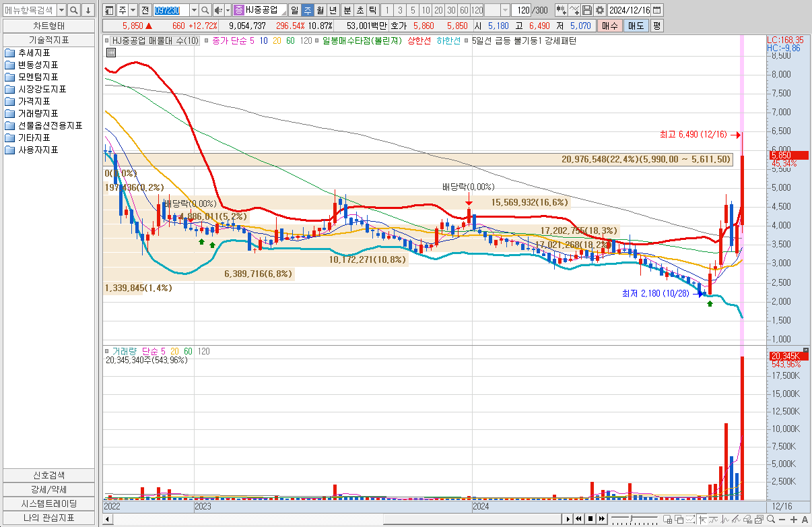
Task: Click the A font-size icon
Action: pos(805,520)
